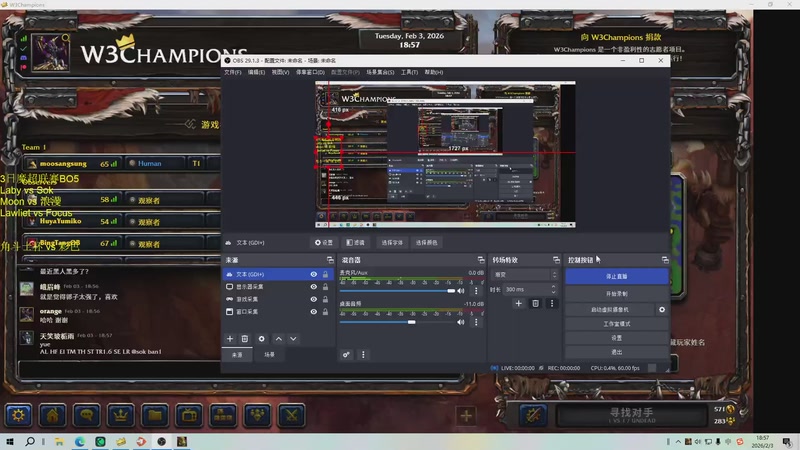Hide the 文本 (GDI+) source
This screenshot has height=450, width=800.
coord(314,274)
